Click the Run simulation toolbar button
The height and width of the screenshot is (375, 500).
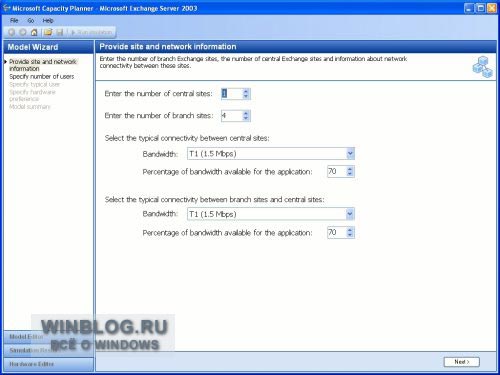click(x=92, y=32)
